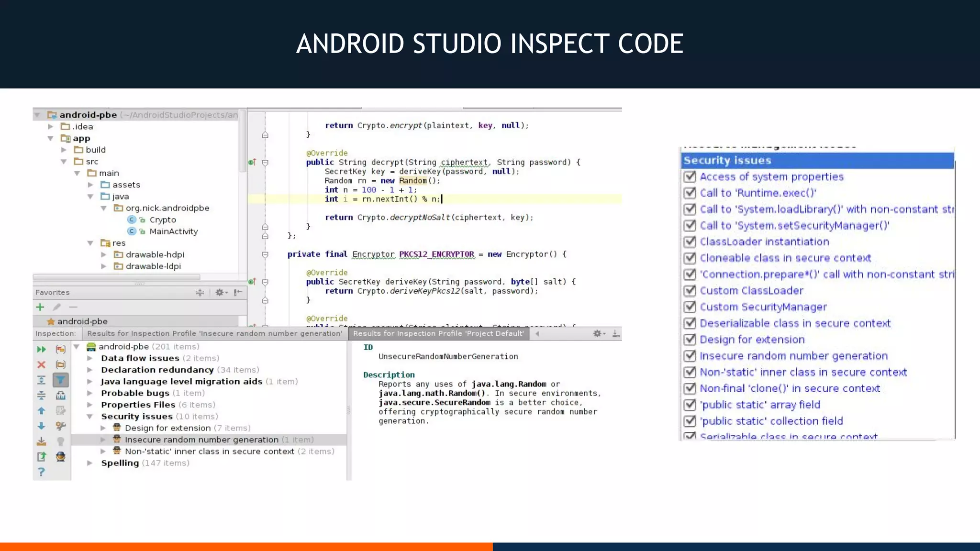This screenshot has height=551, width=980.
Task: Click the red X close inspection icon
Action: tap(42, 365)
